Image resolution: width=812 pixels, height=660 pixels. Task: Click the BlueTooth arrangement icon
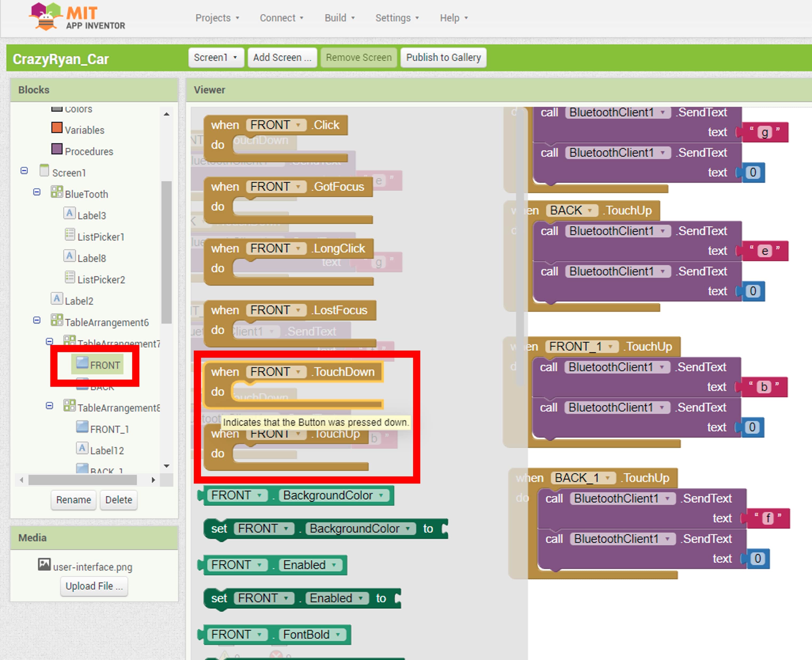[x=57, y=192]
